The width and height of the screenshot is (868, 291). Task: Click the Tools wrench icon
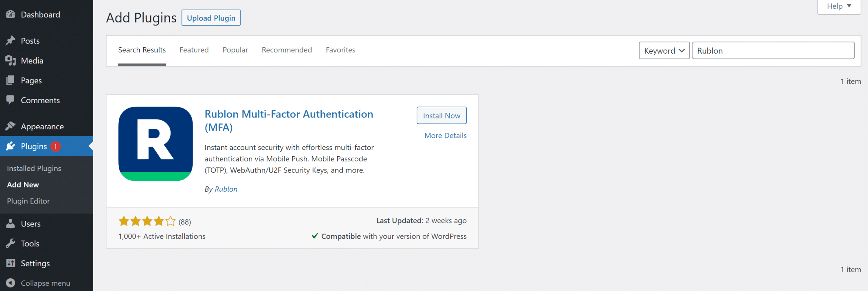click(11, 243)
